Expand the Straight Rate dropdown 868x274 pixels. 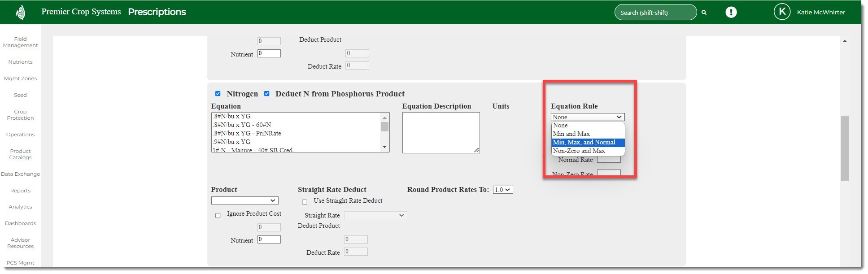point(375,215)
